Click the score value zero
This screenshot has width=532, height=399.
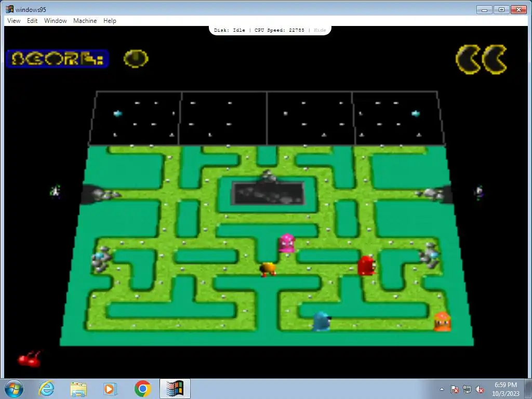pos(136,59)
